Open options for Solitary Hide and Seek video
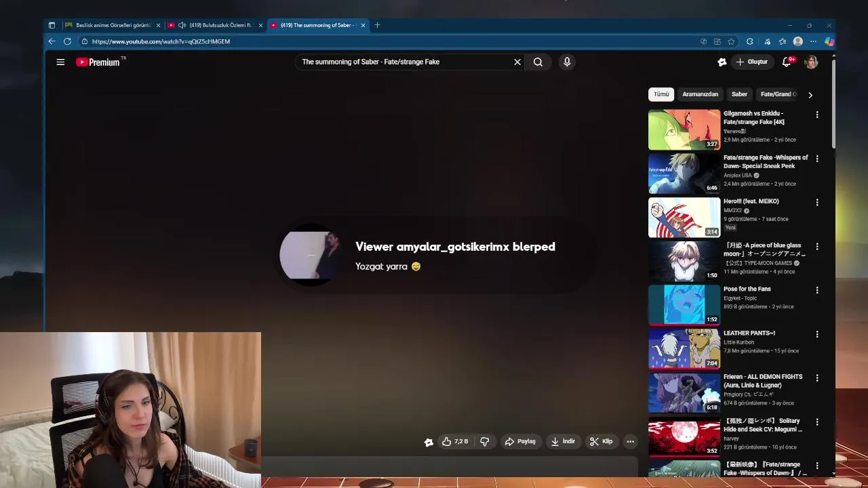 [817, 422]
